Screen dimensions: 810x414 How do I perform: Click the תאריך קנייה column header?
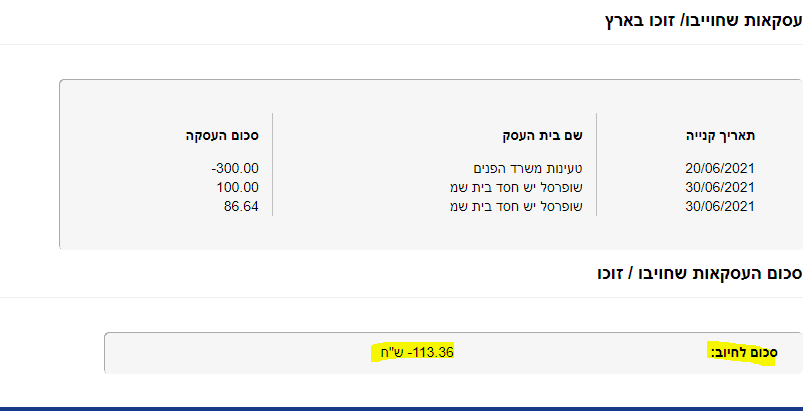pyautogui.click(x=720, y=136)
